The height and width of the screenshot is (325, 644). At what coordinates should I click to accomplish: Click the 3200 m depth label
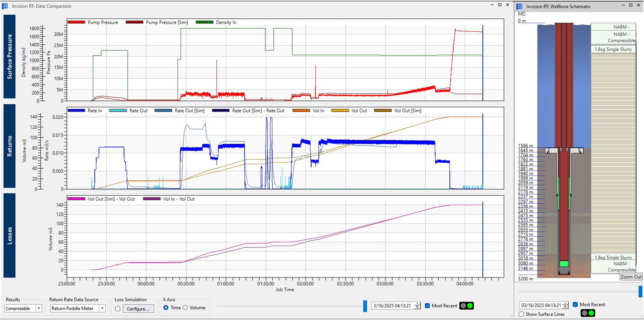coord(525,279)
